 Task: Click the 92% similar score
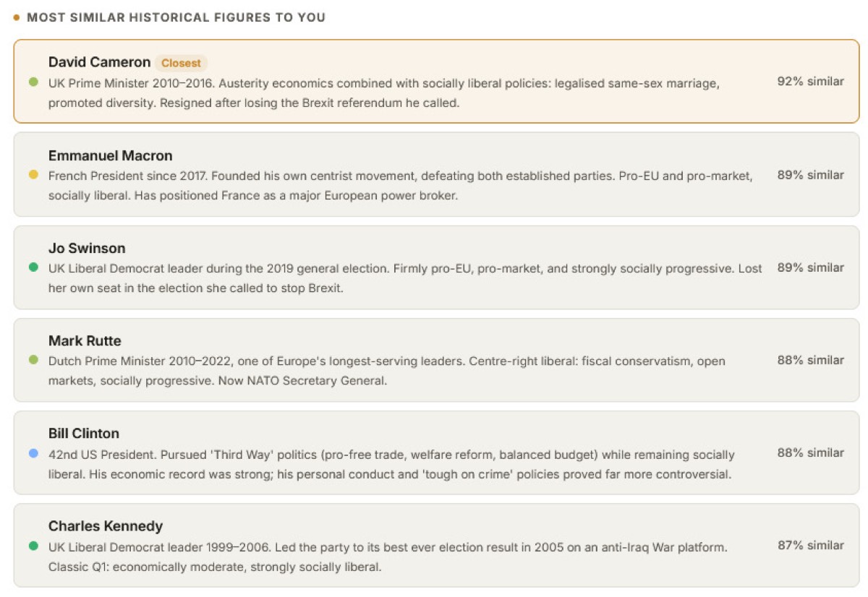click(810, 82)
